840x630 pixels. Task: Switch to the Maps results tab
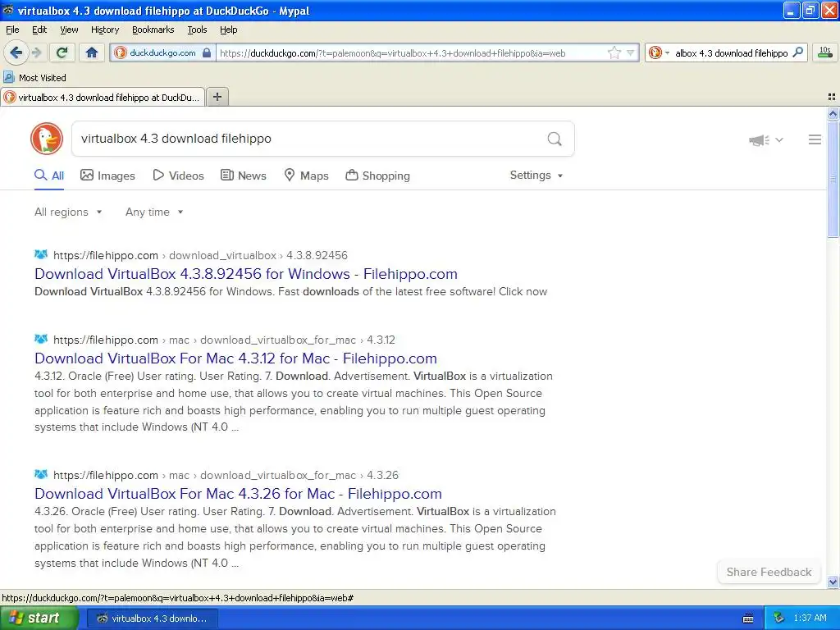[307, 176]
